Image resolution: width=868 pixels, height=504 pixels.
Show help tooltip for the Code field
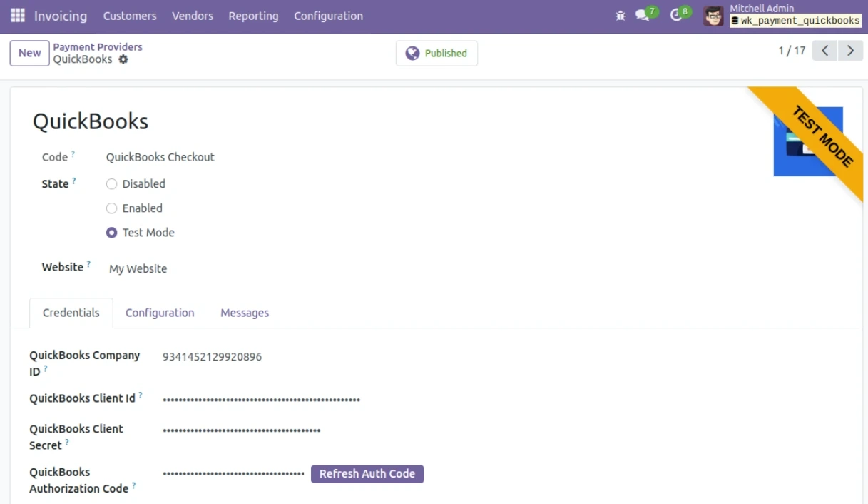click(71, 153)
